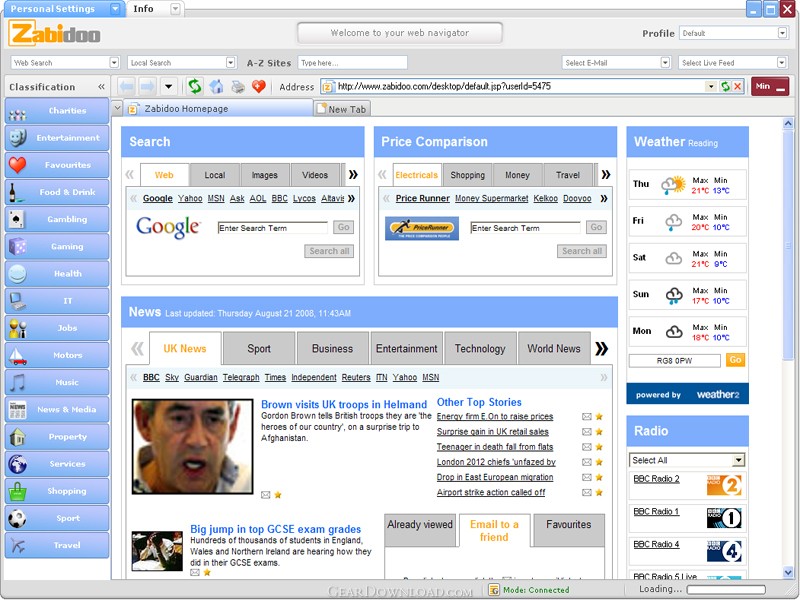Add to favourites heart icon in toolbar
Image resolution: width=800 pixels, height=600 pixels.
[x=259, y=86]
